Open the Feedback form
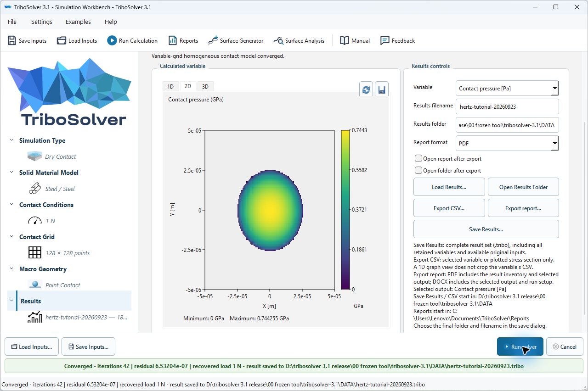The height and width of the screenshot is (391, 588). (397, 40)
